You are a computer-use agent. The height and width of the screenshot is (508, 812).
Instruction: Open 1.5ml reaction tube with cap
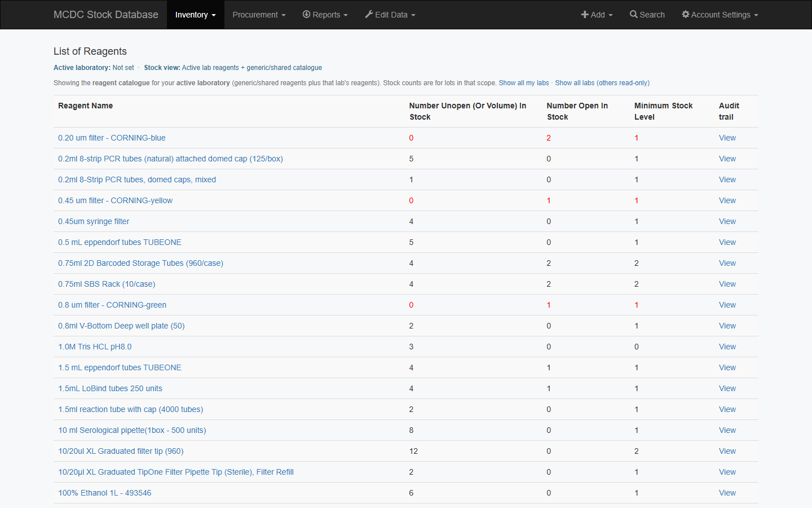[x=130, y=409]
